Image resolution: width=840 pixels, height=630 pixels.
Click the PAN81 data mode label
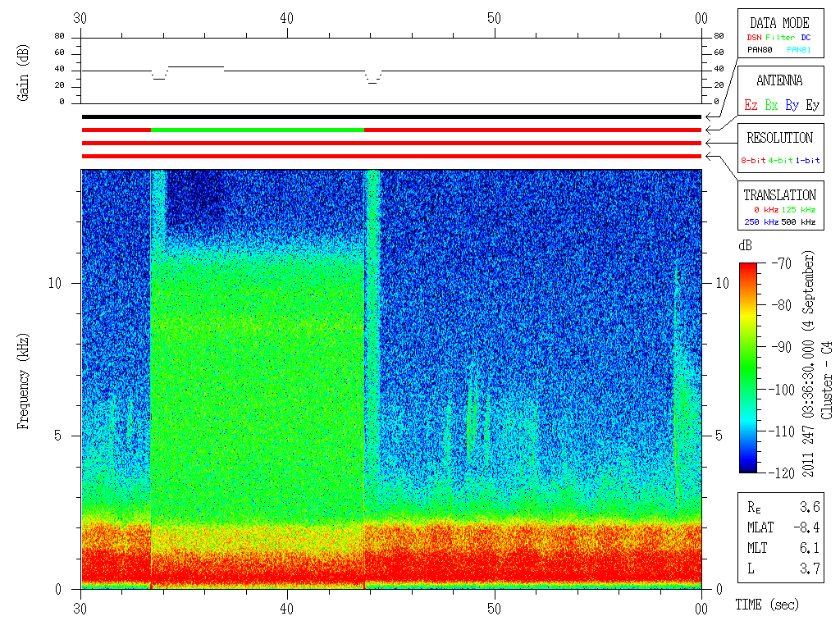799,50
